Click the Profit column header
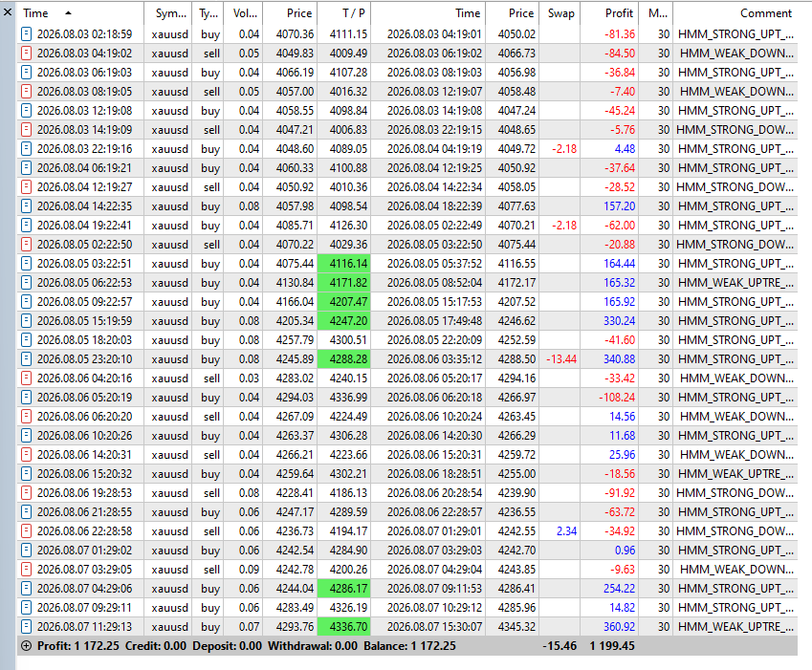812x670 pixels. [609, 13]
